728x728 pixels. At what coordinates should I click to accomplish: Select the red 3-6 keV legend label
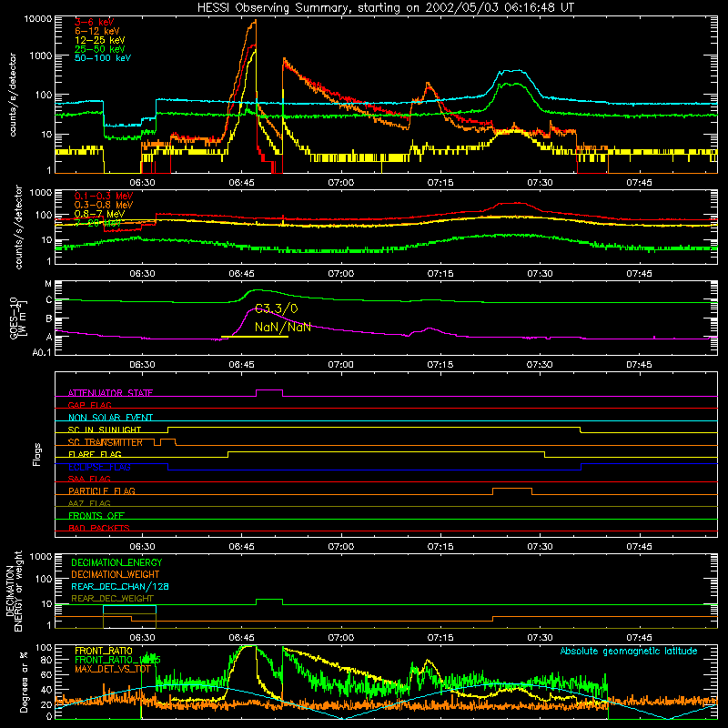point(95,22)
